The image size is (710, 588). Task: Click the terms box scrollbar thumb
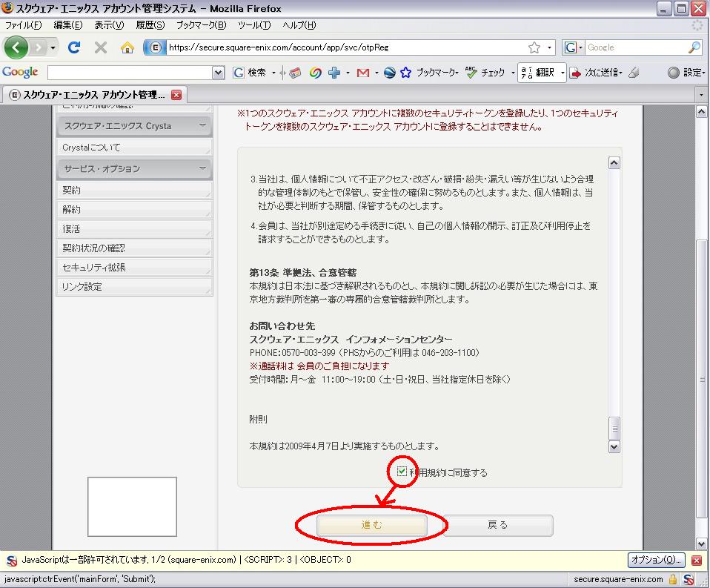point(614,428)
